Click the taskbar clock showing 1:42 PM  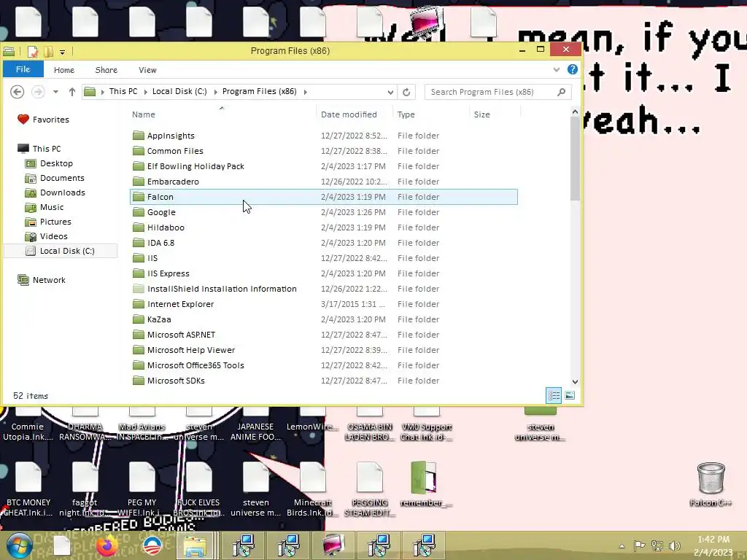click(713, 545)
